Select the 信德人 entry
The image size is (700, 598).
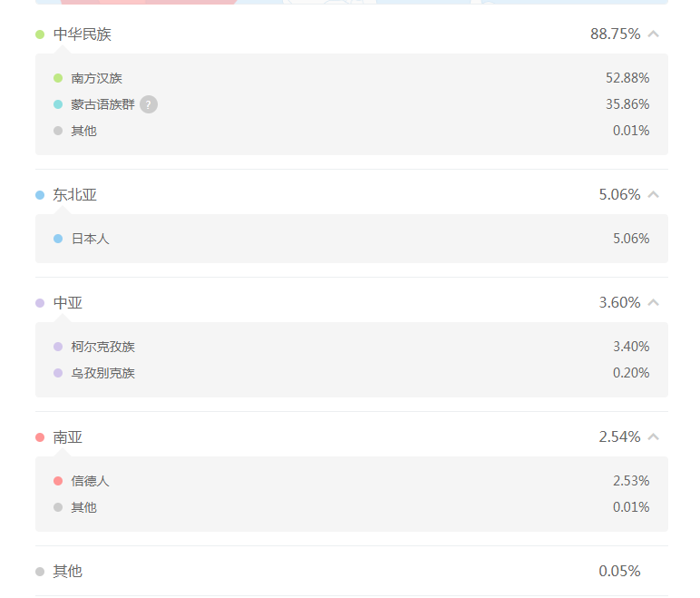click(90, 481)
